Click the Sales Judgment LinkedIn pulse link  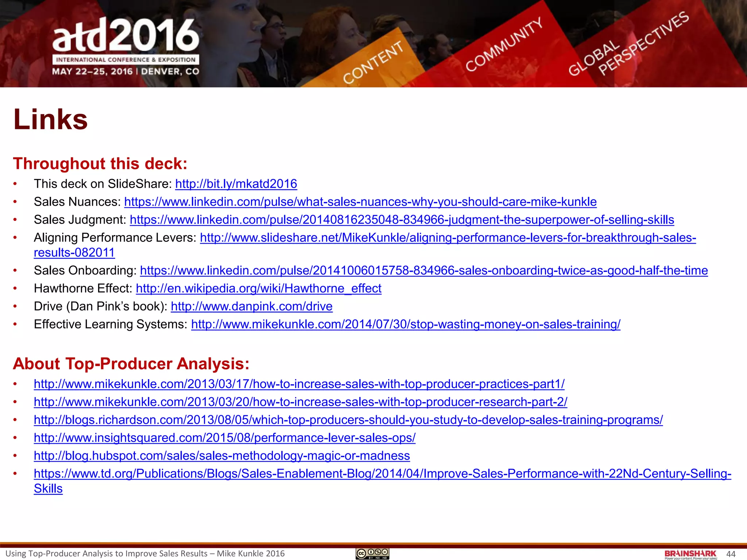point(402,219)
